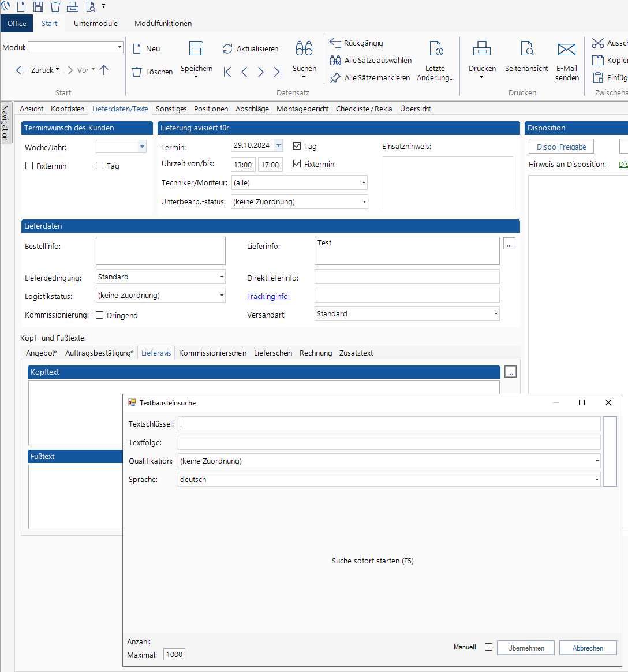Screen dimensions: 628x672
Task: Send via E-Mail senden
Action: coord(567,61)
